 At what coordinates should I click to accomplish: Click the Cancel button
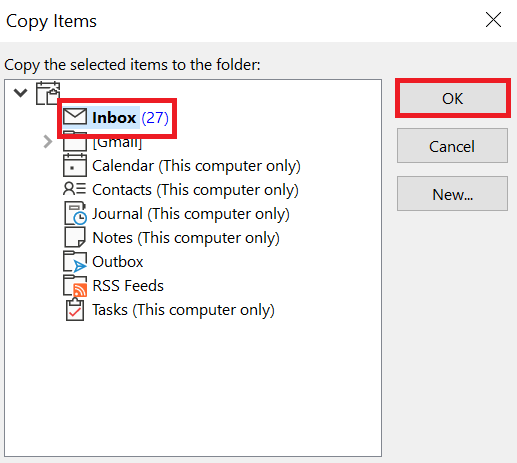[x=452, y=146]
